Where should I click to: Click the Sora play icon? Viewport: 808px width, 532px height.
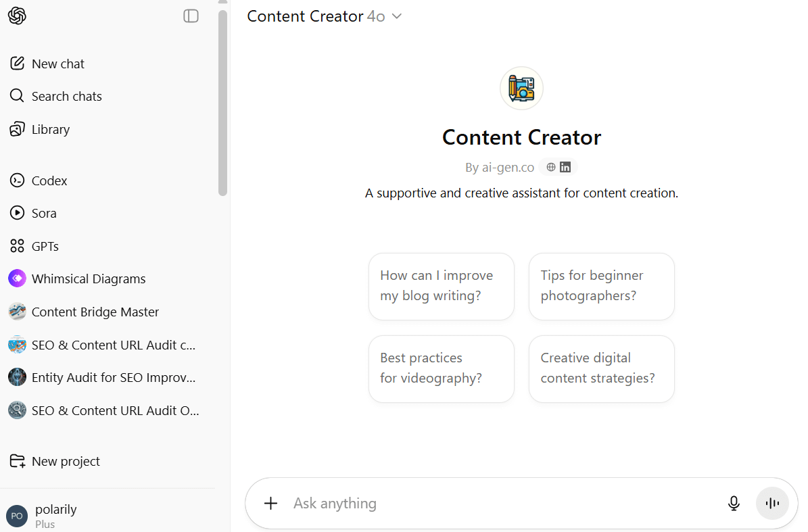[x=17, y=213]
